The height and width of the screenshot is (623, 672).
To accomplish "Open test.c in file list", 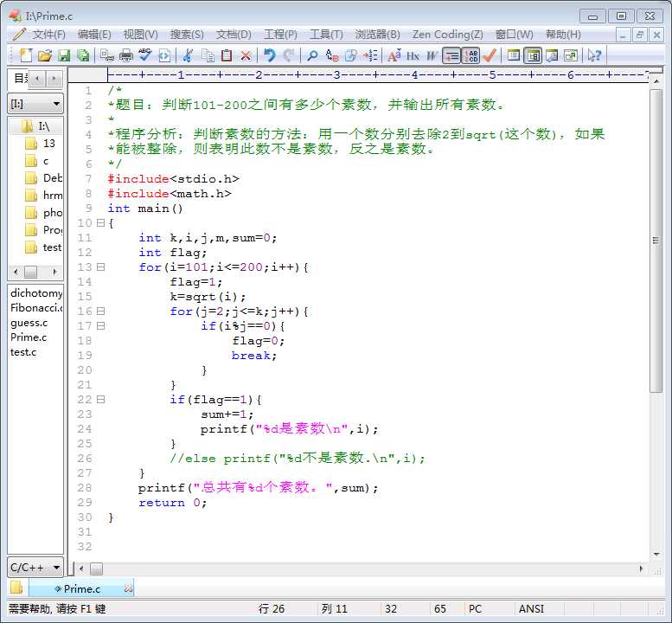I will point(23,352).
